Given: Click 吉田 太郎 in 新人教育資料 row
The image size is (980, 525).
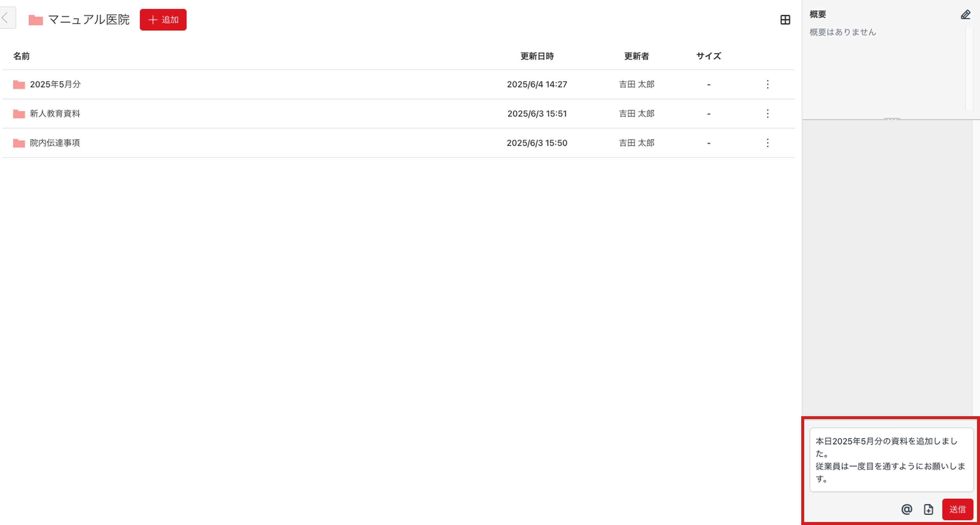Looking at the screenshot, I should click(x=636, y=113).
